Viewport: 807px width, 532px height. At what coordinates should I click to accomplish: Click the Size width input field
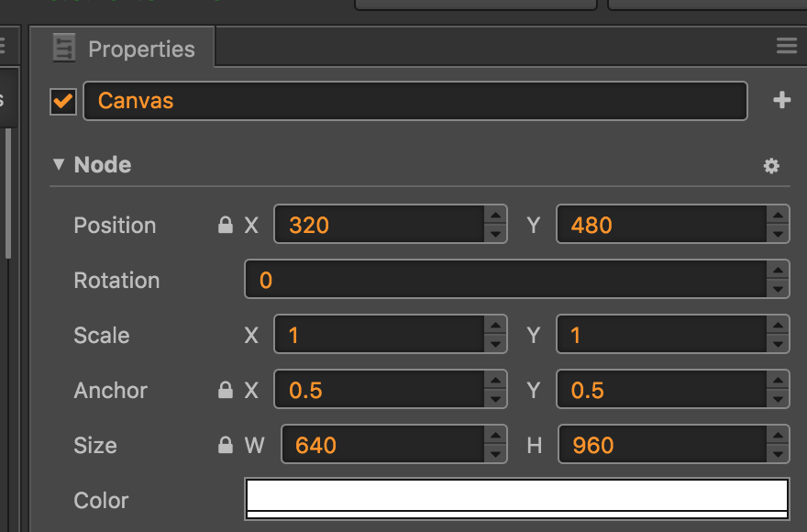click(381, 446)
